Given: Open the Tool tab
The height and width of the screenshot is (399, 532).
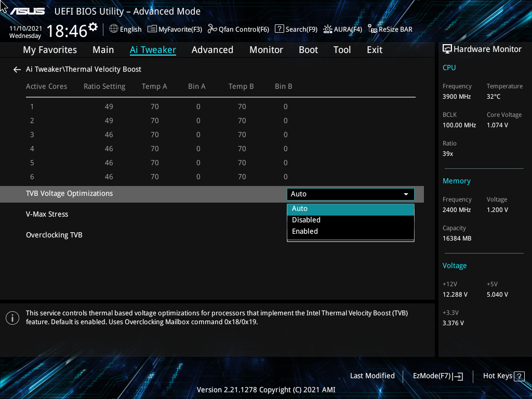Looking at the screenshot, I should click(342, 50).
